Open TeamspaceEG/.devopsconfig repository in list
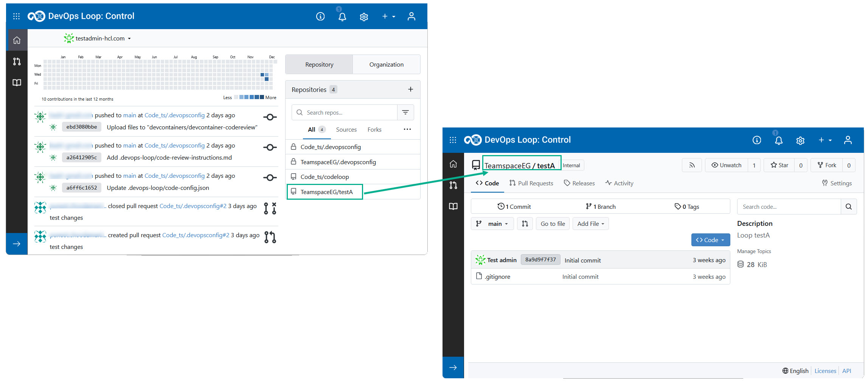This screenshot has height=390, width=868. (338, 162)
